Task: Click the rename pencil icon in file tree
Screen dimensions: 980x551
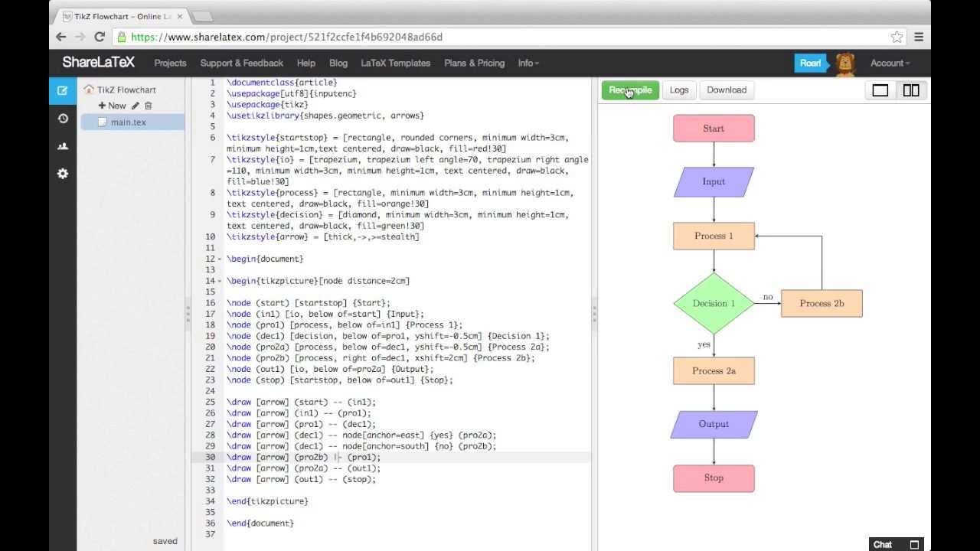Action: tap(136, 106)
